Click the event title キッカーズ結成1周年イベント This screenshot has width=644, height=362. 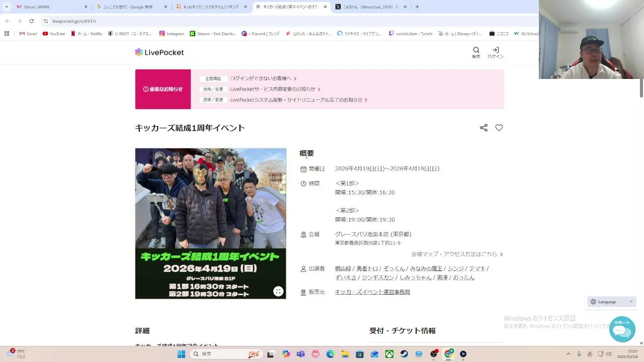[190, 128]
